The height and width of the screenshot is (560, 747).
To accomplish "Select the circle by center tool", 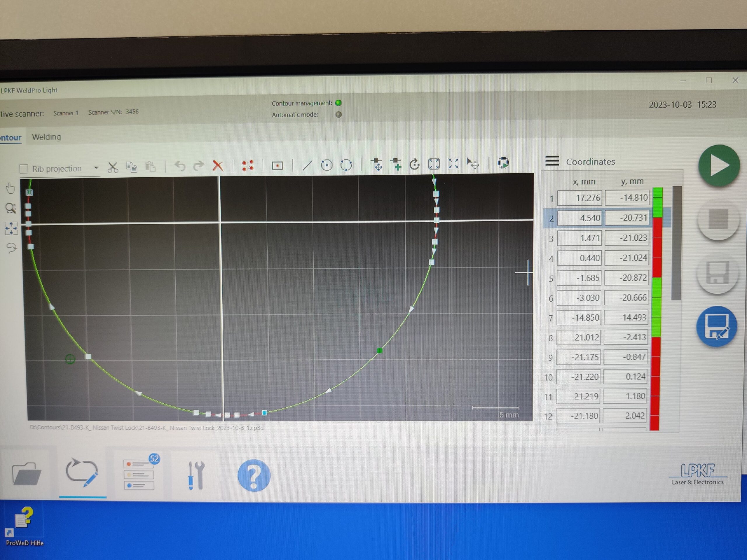I will coord(327,165).
